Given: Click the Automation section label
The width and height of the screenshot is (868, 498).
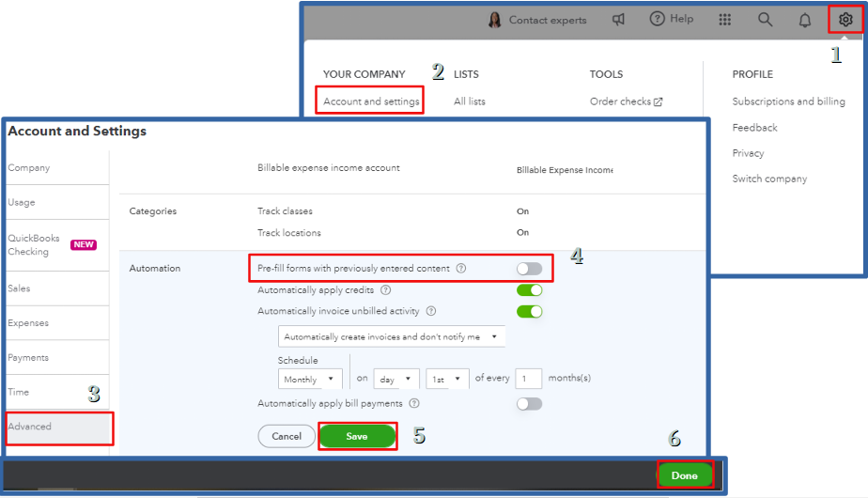Looking at the screenshot, I should pos(154,268).
